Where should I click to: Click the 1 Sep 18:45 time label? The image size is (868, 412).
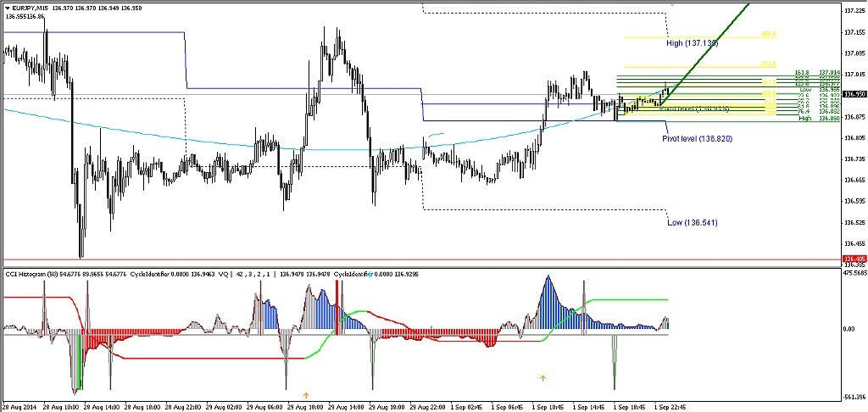tap(632, 407)
